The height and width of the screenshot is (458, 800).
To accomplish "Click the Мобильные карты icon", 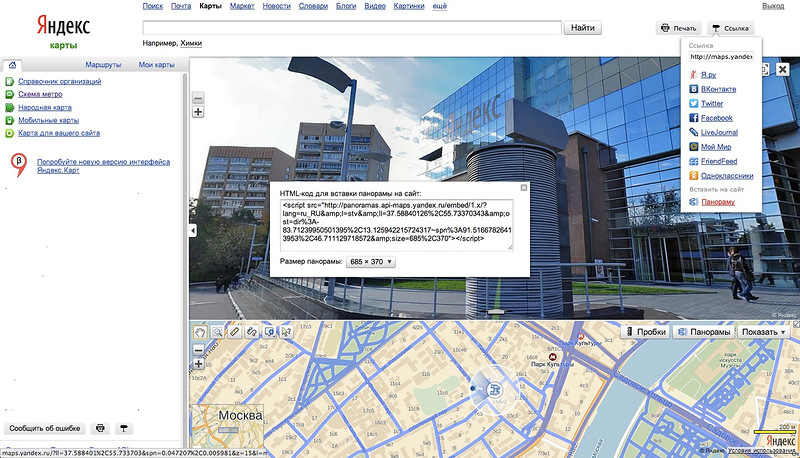I will [x=9, y=120].
